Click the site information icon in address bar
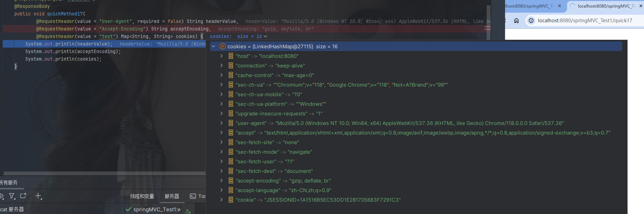The height and width of the screenshot is (214, 644). (531, 21)
